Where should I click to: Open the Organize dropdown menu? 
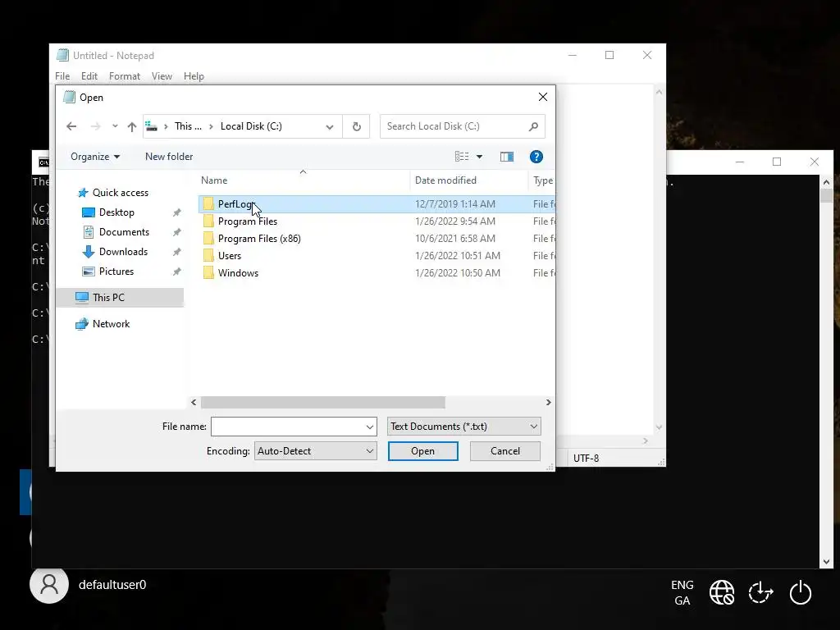pyautogui.click(x=95, y=157)
